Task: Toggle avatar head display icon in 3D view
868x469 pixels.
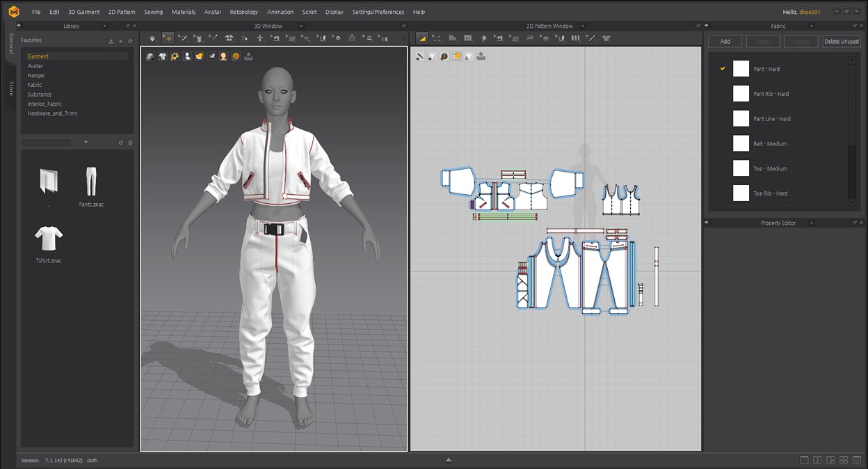Action: [x=223, y=56]
